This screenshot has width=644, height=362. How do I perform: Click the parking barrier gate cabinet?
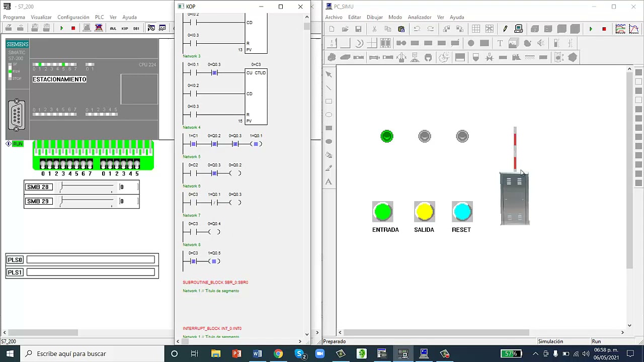click(x=514, y=199)
